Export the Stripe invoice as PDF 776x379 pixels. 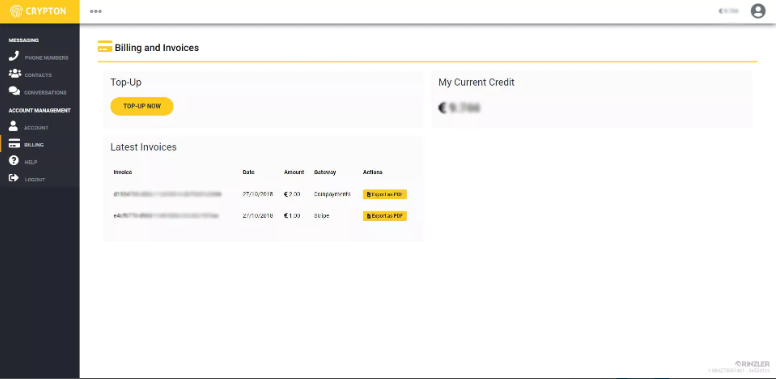(385, 216)
